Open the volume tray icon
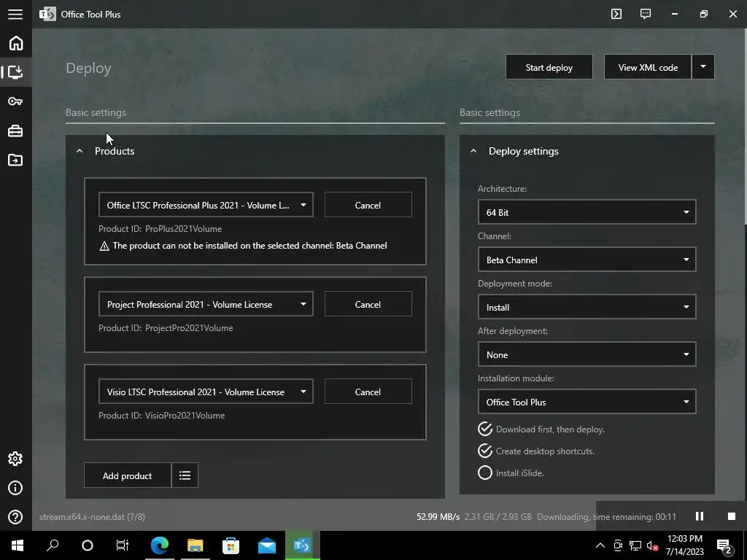 click(653, 545)
